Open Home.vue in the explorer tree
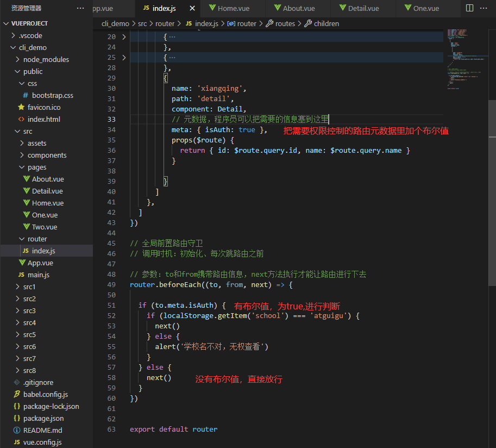The width and height of the screenshot is (496, 448). pos(47,203)
